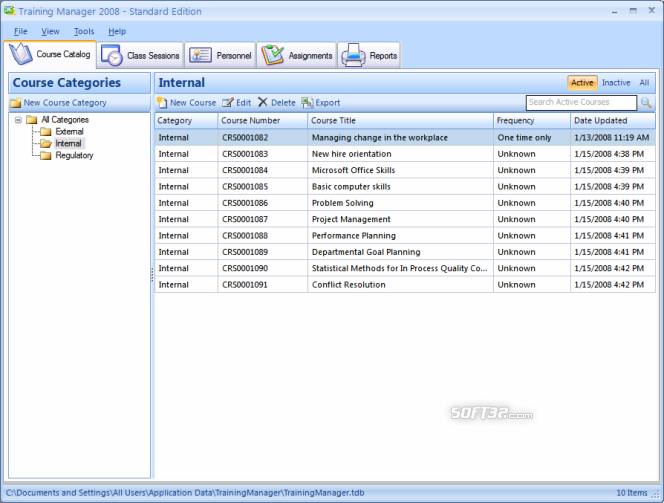The image size is (664, 503).
Task: Sort by the Date Updated column header
Action: [x=613, y=121]
